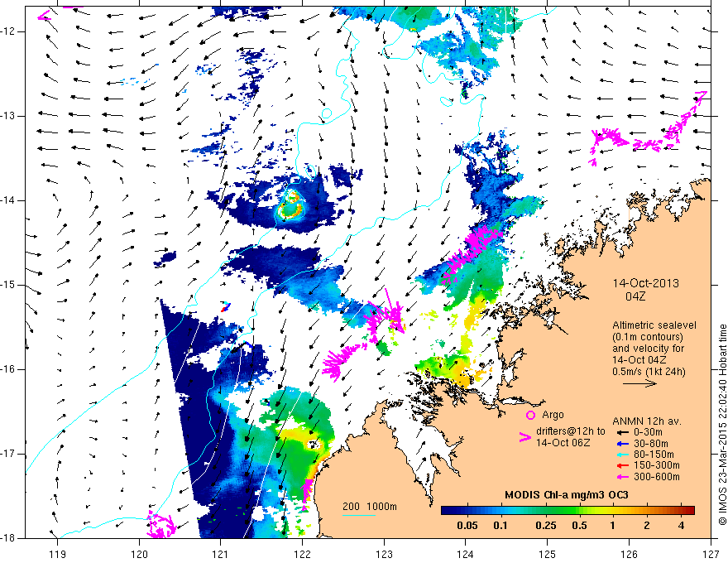The height and width of the screenshot is (563, 728).
Task: Click the 'and velocity for' text
Action: 648,349
